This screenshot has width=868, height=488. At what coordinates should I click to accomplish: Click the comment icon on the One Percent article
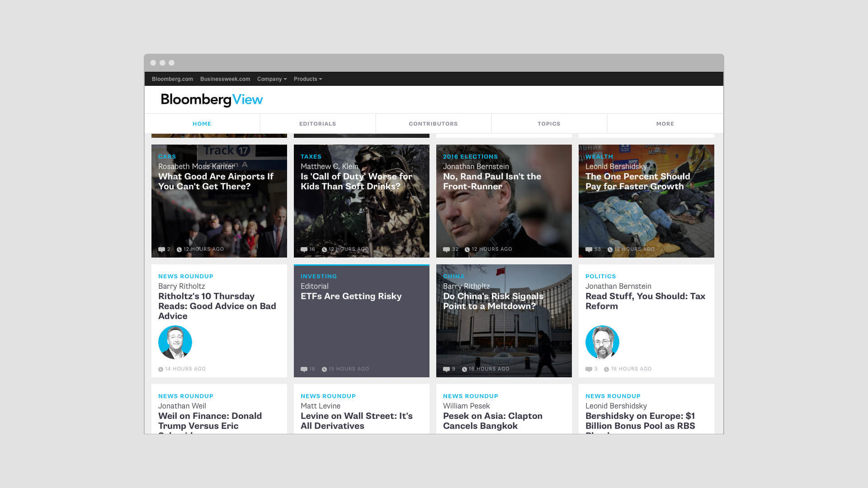[x=589, y=249]
